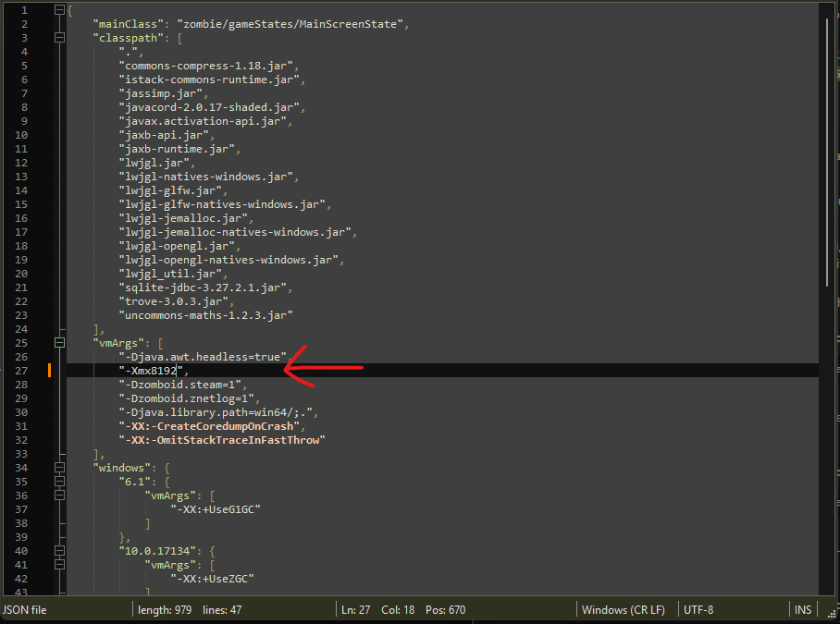Viewport: 840px width, 624px height.
Task: Click the "mainClass" key text
Action: 128,23
